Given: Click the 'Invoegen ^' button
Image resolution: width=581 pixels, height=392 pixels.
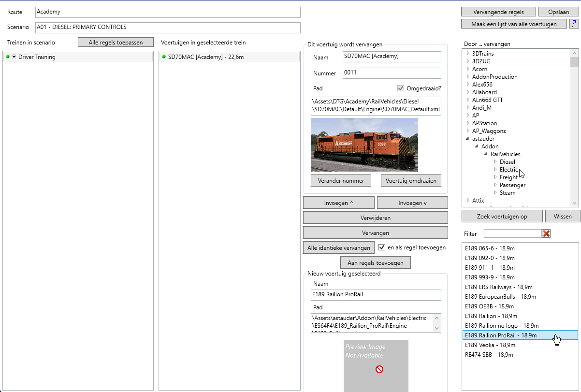Looking at the screenshot, I should tap(339, 203).
